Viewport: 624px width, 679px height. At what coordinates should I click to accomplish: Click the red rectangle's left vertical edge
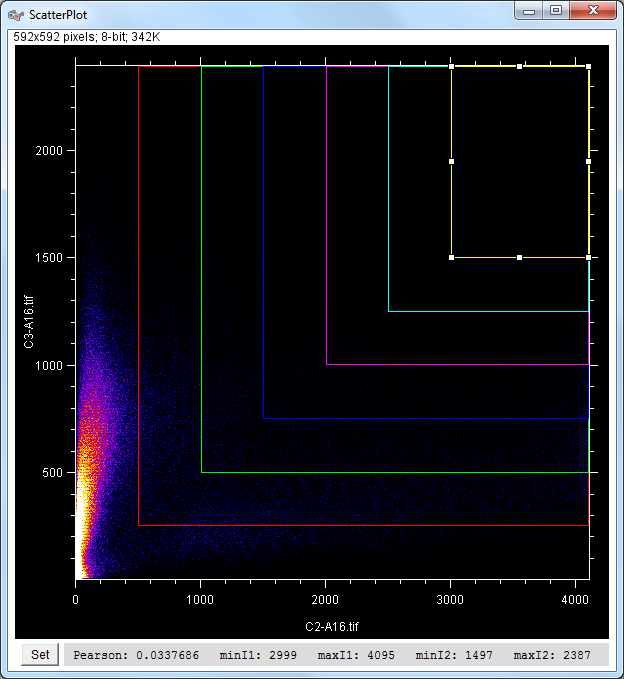coord(138,300)
